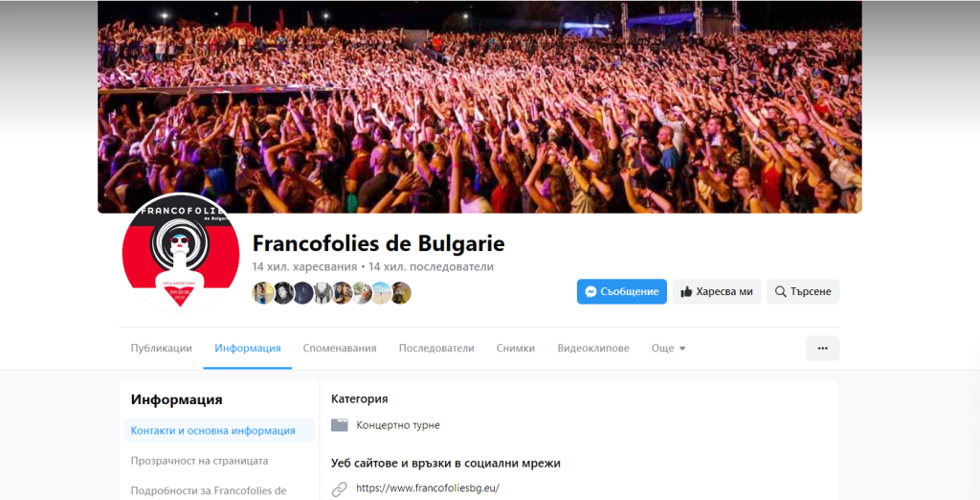Open the francofoliesbg.eu website link
Viewport: 980px width, 500px height.
tap(428, 489)
